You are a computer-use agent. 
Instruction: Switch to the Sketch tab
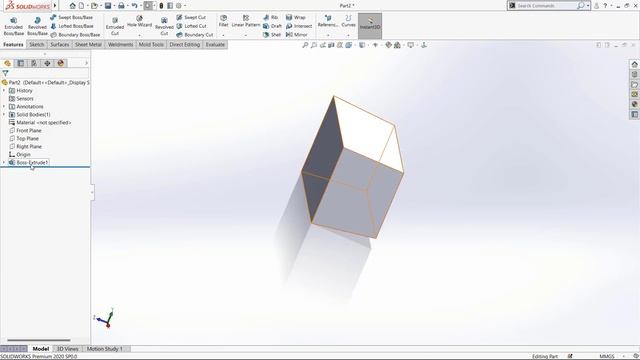[x=36, y=44]
